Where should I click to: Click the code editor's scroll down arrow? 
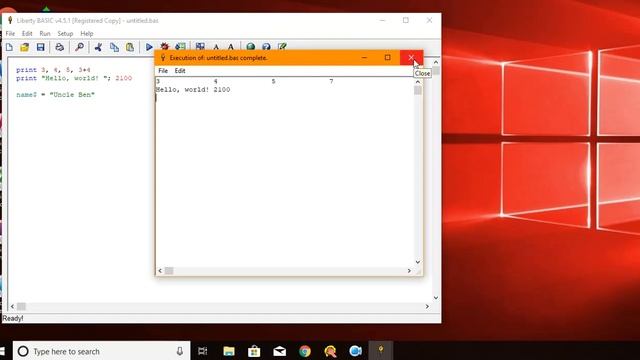point(436,298)
